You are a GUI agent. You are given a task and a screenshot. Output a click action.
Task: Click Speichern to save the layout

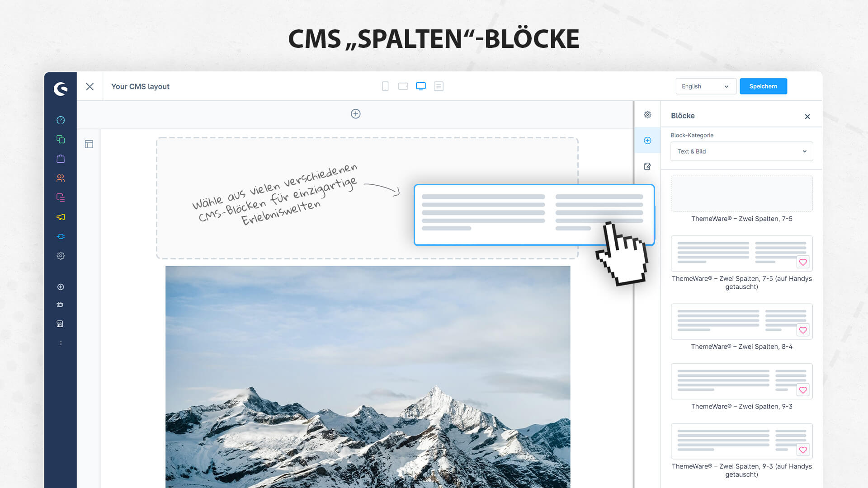click(764, 86)
